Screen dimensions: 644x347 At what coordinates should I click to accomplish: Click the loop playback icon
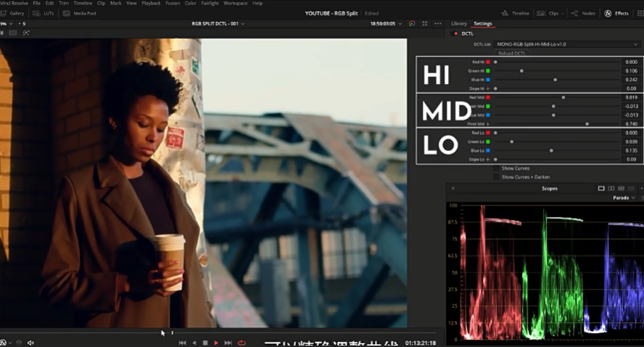point(241,343)
